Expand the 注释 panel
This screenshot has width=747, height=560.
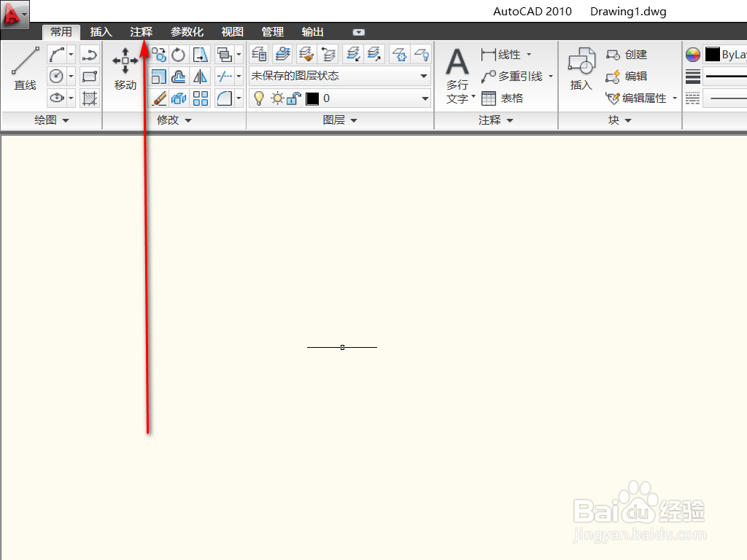click(x=496, y=120)
